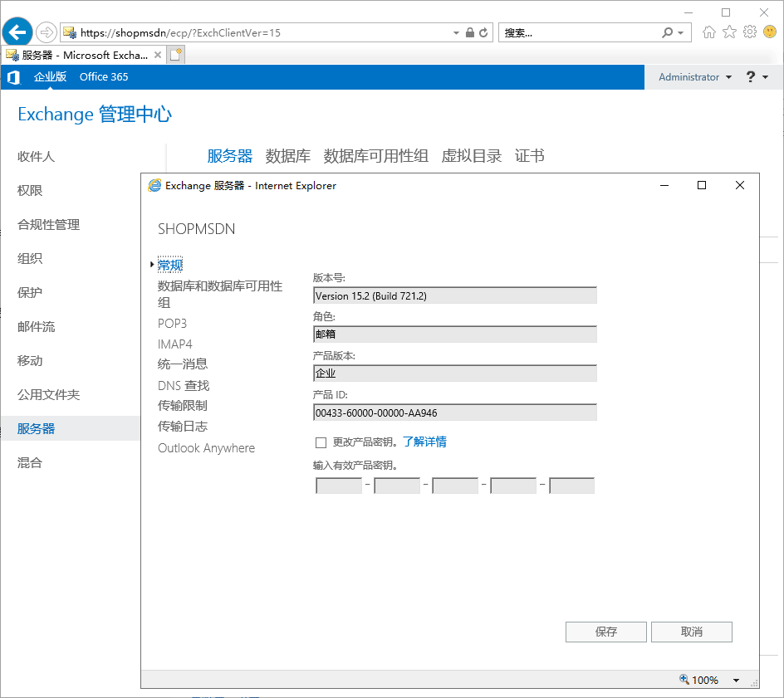Image resolution: width=784 pixels, height=698 pixels.
Task: Click the 产品 ID field value
Action: pyautogui.click(x=455, y=412)
